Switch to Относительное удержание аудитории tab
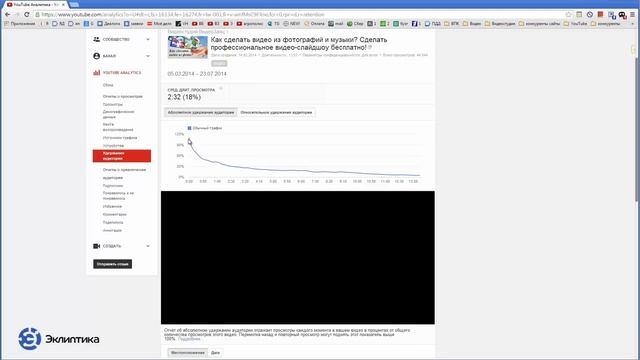 pos(276,112)
